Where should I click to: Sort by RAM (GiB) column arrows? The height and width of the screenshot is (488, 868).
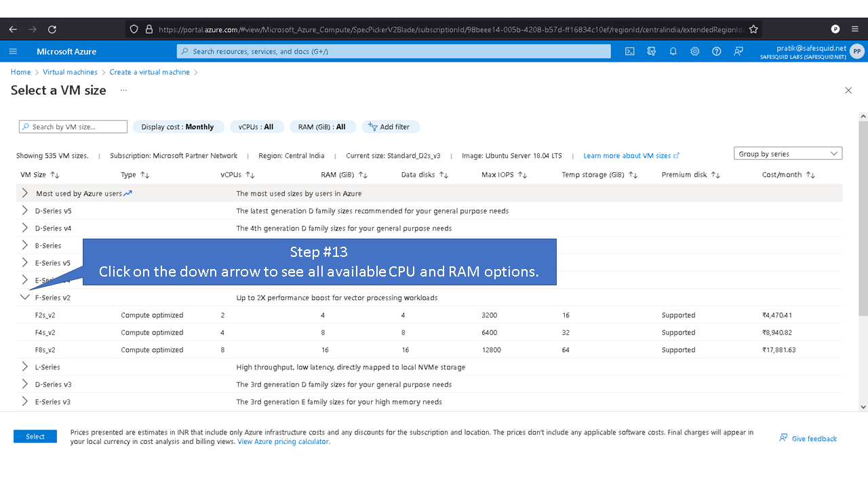coord(363,175)
